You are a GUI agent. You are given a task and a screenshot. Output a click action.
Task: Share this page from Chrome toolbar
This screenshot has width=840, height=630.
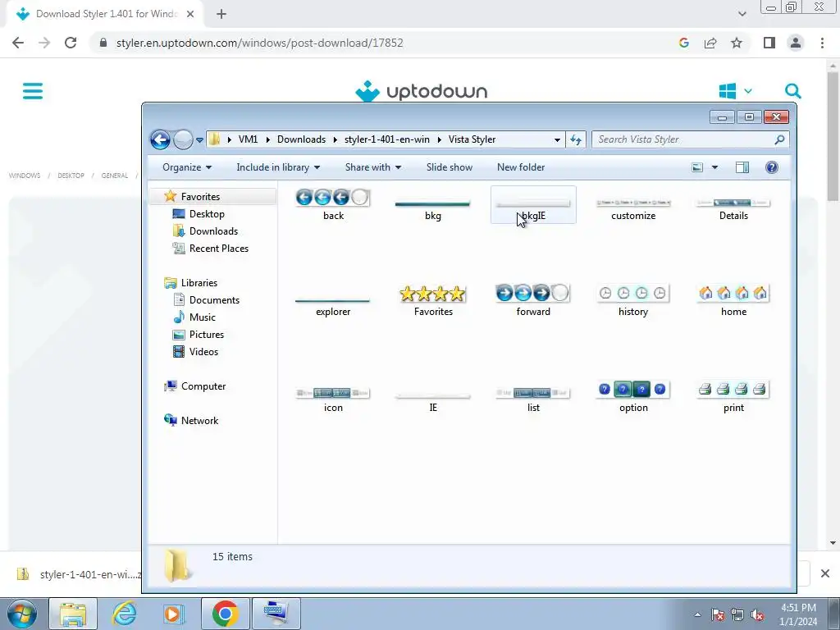[710, 43]
